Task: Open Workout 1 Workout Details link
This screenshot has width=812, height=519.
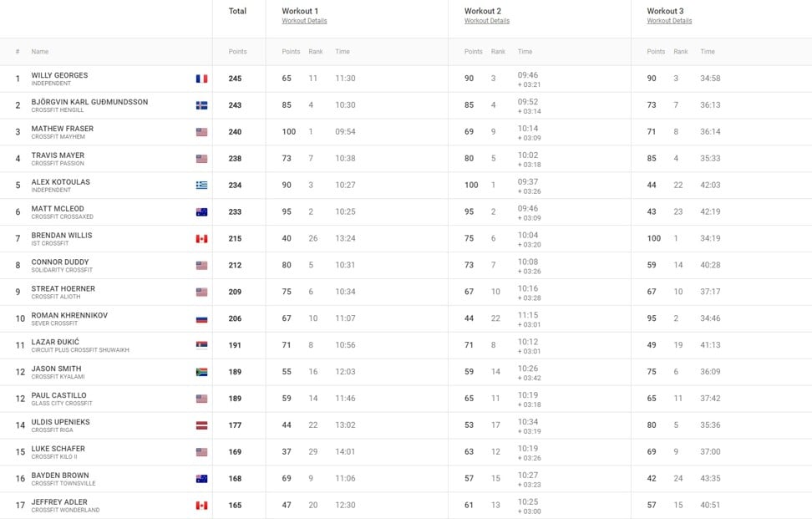Action: [304, 21]
